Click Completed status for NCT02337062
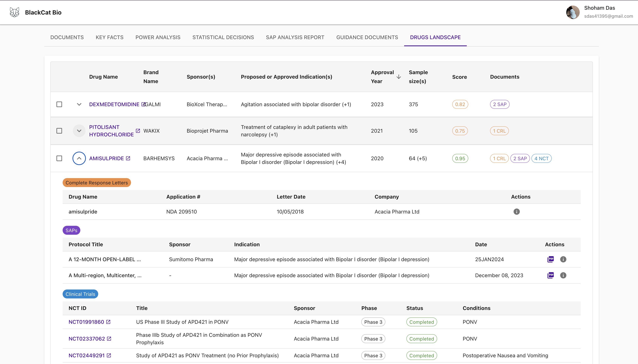638x364 pixels. coord(421,339)
